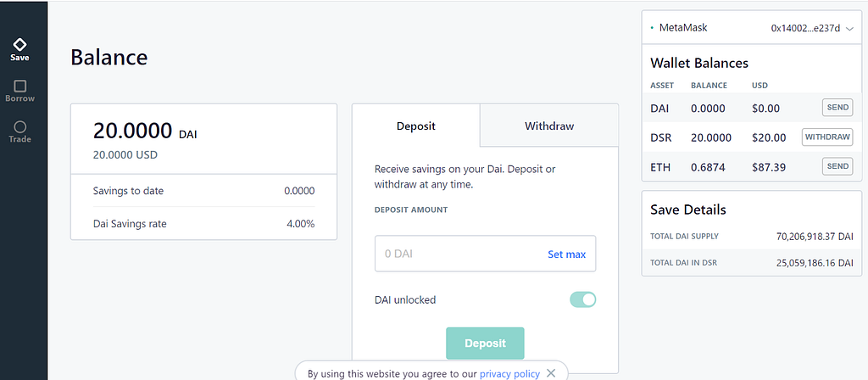Select the Deposit tab

click(416, 126)
